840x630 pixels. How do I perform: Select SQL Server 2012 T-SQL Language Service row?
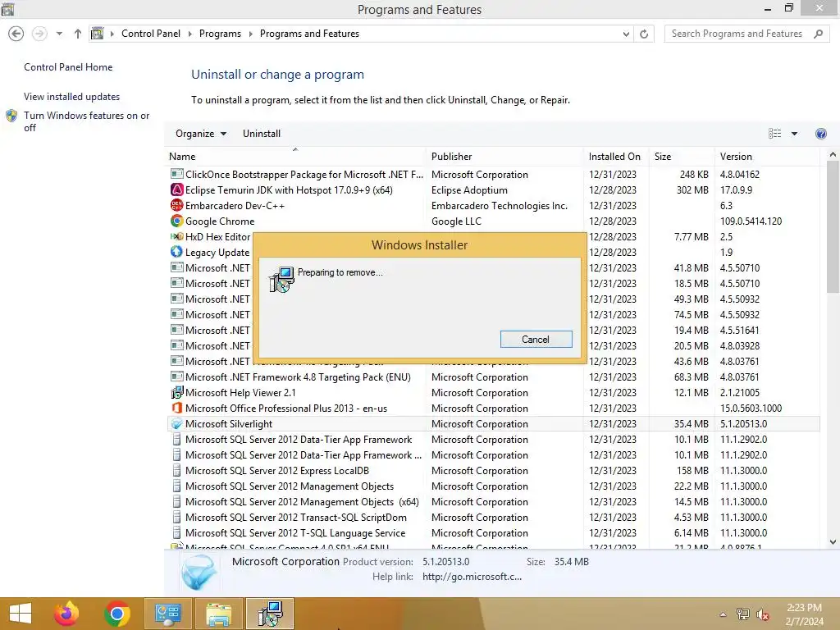click(493, 533)
